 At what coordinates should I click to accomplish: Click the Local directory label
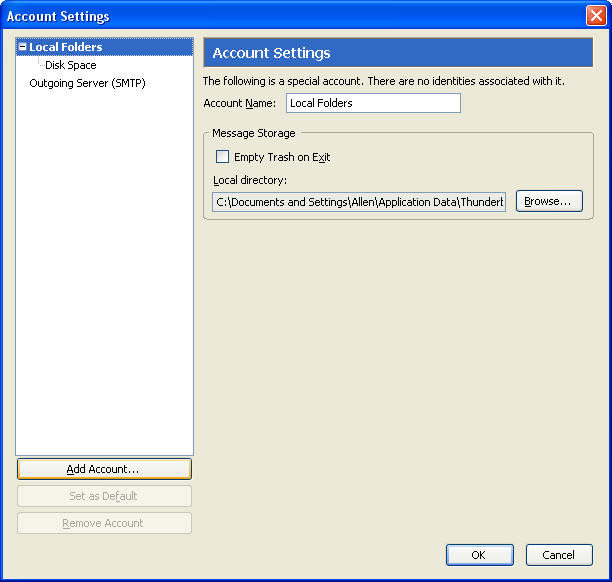click(x=250, y=180)
